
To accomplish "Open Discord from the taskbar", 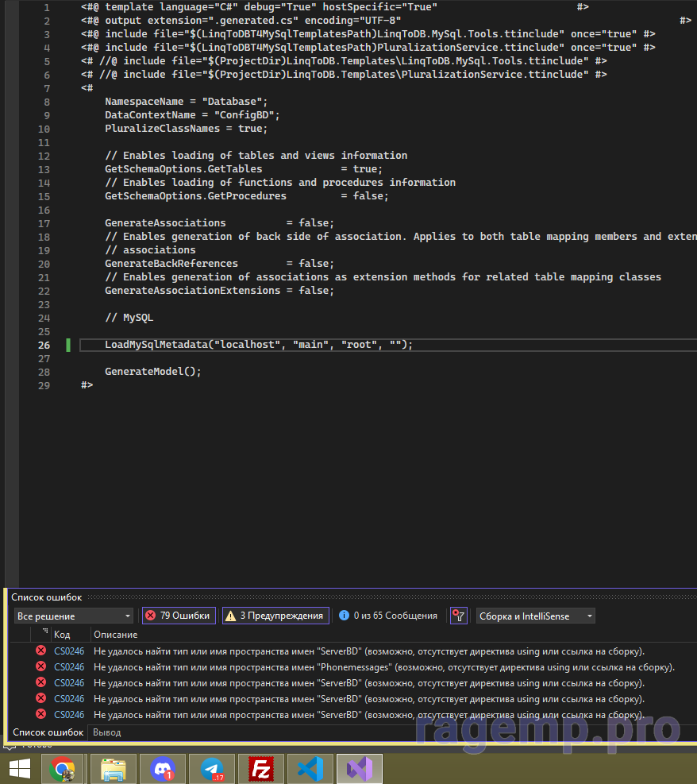I will tap(162, 769).
